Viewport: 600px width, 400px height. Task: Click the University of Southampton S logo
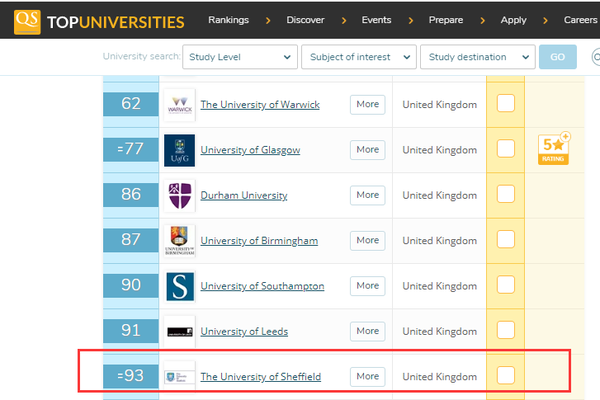(x=179, y=286)
